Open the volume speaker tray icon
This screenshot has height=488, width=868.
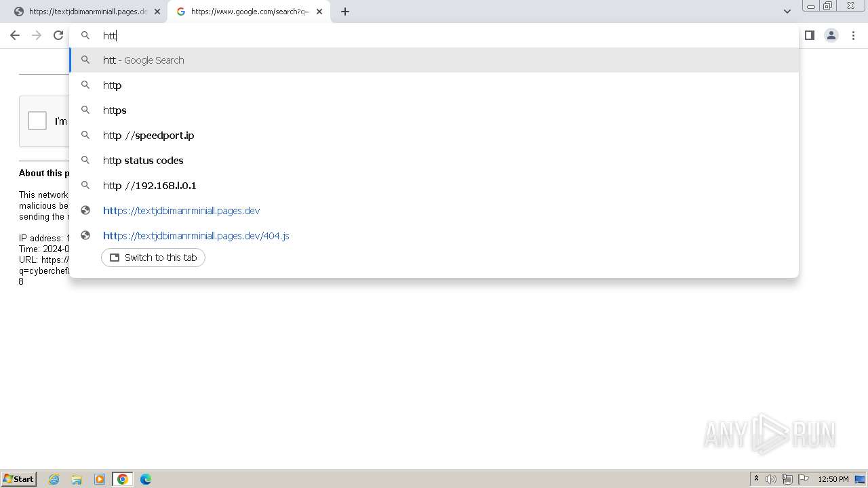771,479
